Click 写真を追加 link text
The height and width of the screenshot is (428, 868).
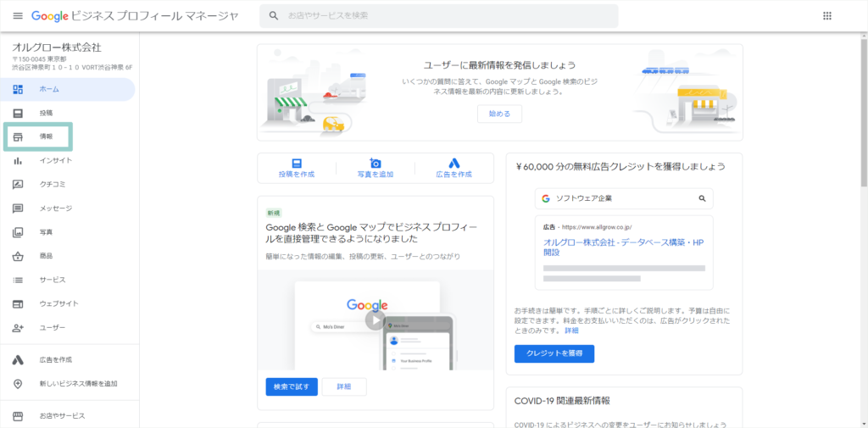click(376, 175)
